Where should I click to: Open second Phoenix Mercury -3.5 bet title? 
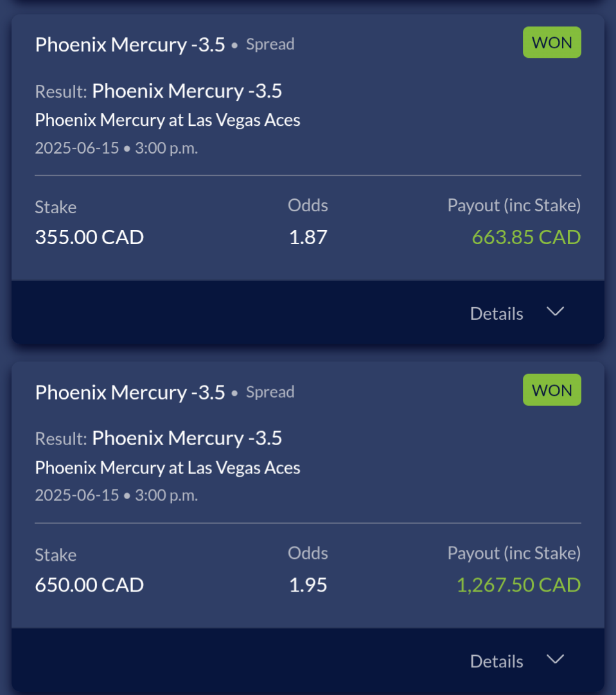(x=130, y=392)
